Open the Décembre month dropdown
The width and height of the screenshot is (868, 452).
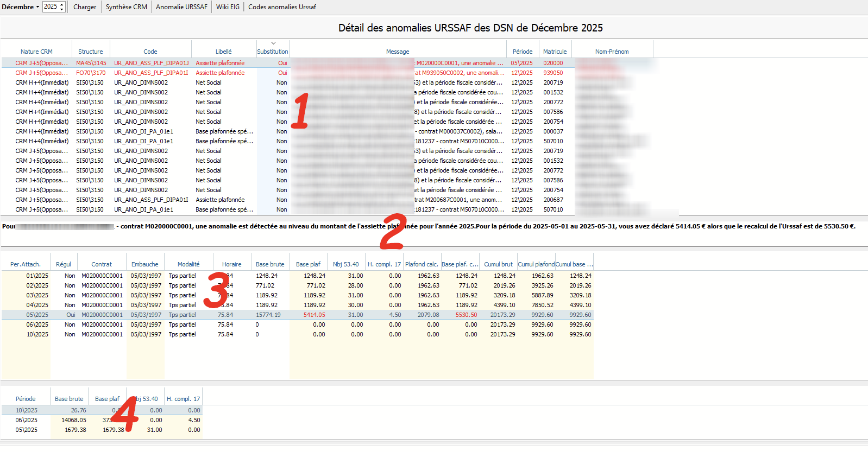[21, 7]
